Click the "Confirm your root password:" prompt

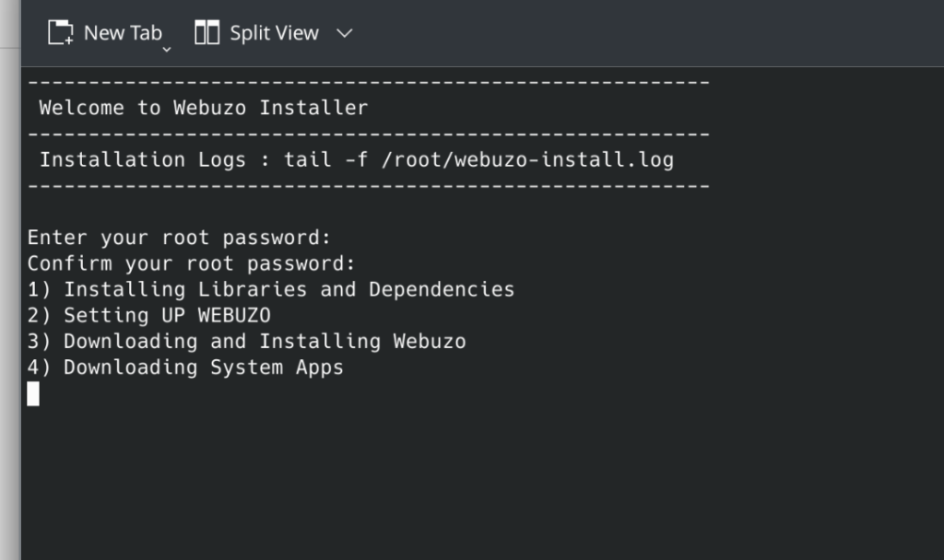191,263
